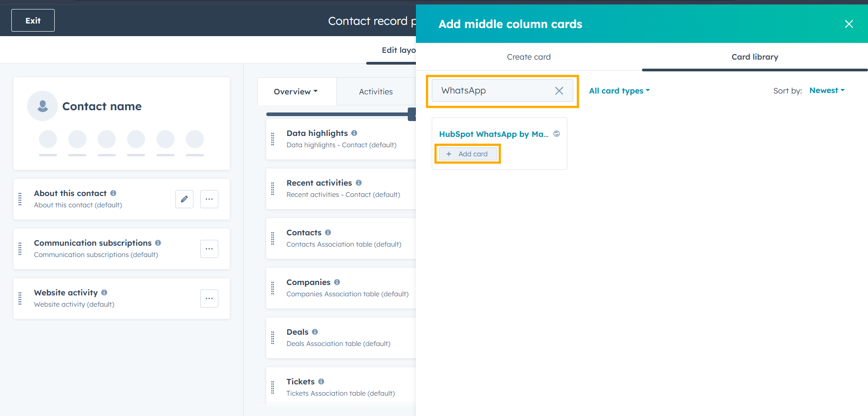The image size is (868, 416).
Task: Open the HubSpot WhatsApp card title link
Action: [494, 134]
